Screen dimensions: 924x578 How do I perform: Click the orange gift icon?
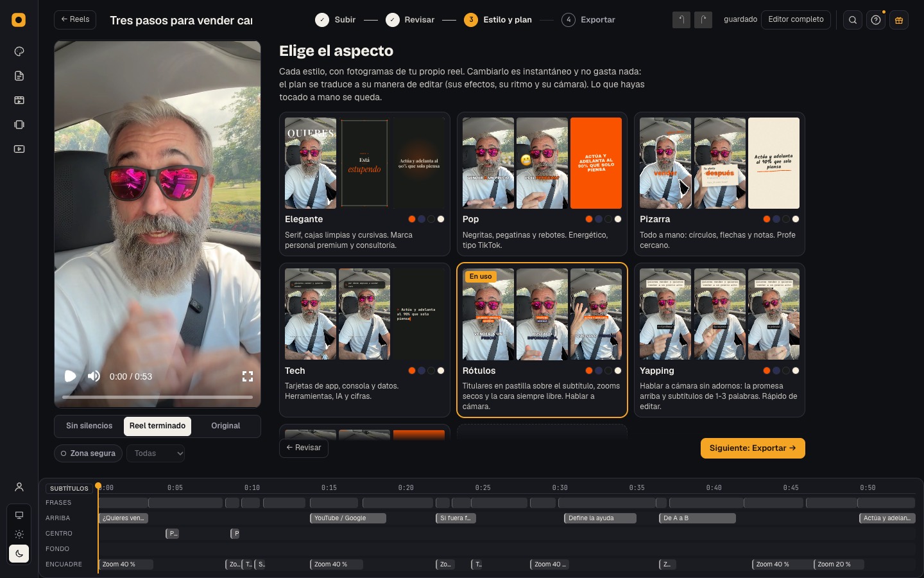click(x=899, y=20)
